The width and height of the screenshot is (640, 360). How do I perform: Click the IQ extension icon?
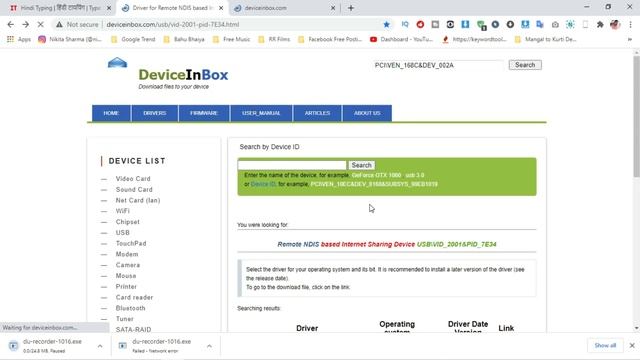coord(405,24)
